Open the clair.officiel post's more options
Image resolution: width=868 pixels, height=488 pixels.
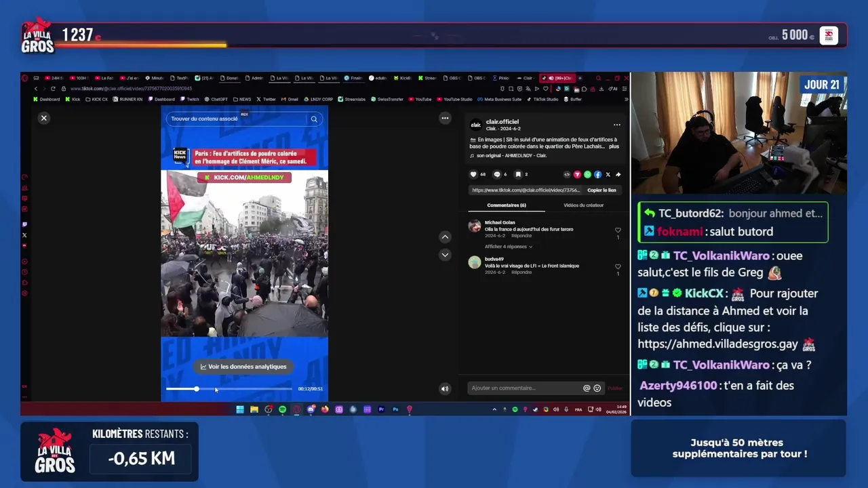coord(616,125)
